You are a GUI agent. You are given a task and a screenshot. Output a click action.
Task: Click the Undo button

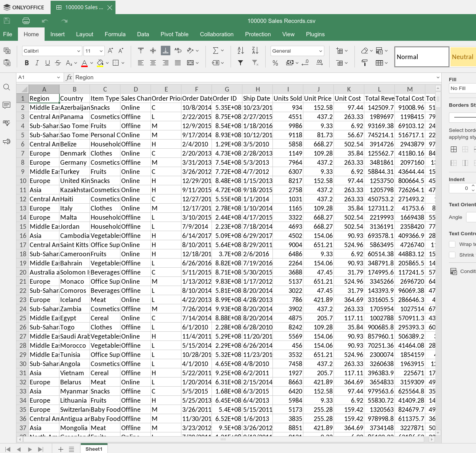45,21
